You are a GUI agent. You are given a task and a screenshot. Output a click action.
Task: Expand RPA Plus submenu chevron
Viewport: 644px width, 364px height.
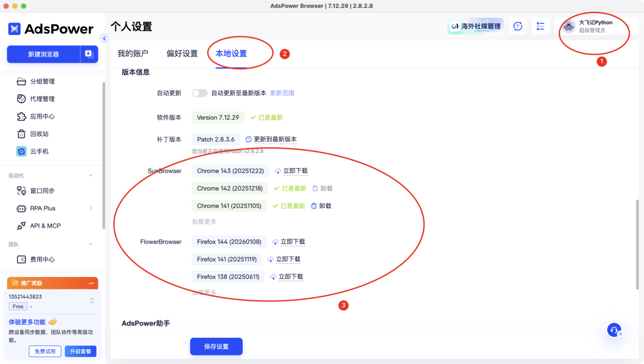click(91, 209)
